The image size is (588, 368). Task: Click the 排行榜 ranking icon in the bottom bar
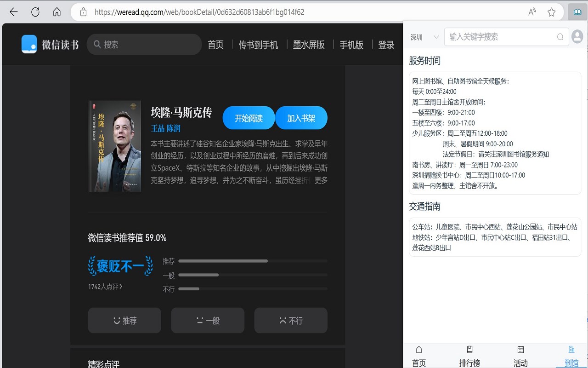tap(469, 350)
